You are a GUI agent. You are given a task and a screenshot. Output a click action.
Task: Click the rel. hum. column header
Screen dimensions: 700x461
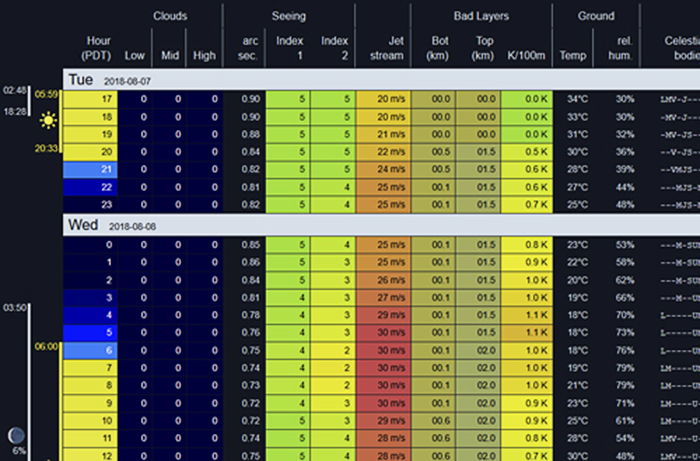point(621,48)
